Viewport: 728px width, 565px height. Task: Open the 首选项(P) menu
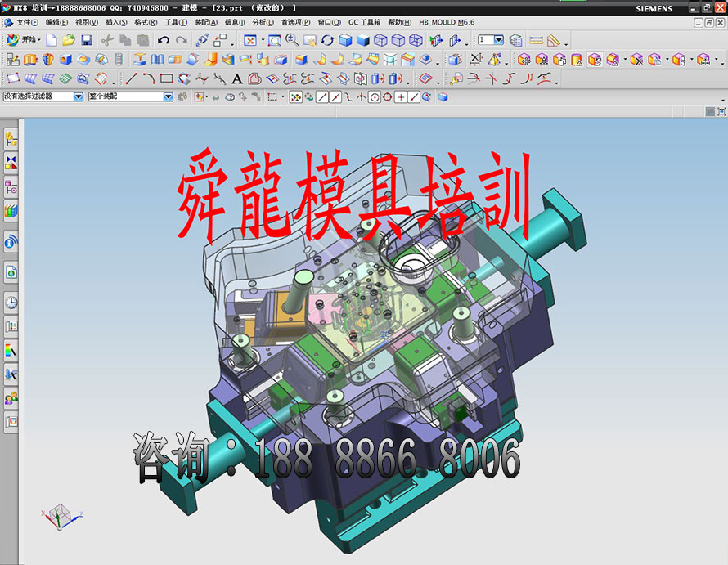tap(296, 22)
